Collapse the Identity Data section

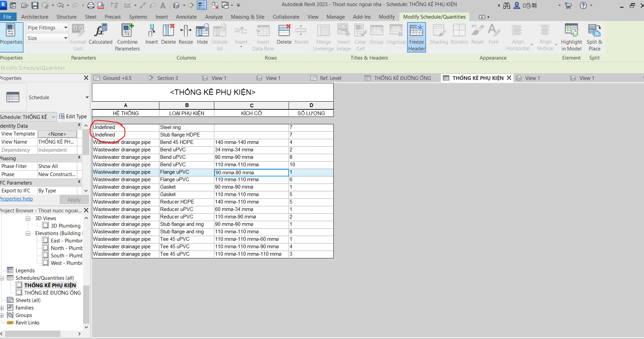(79, 125)
